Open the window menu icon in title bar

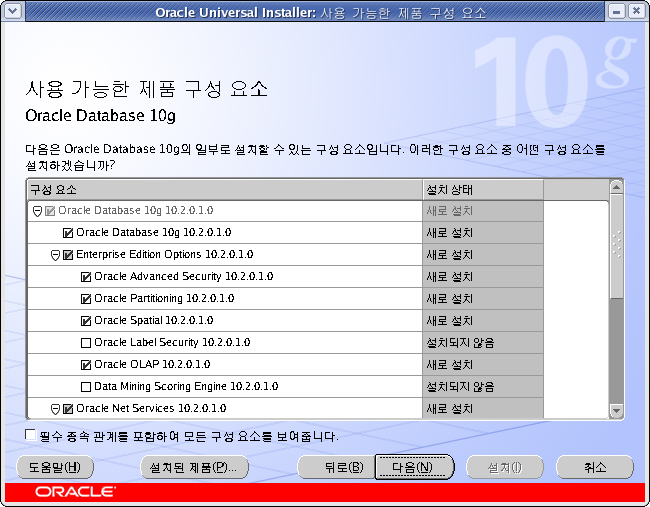(x=12, y=11)
